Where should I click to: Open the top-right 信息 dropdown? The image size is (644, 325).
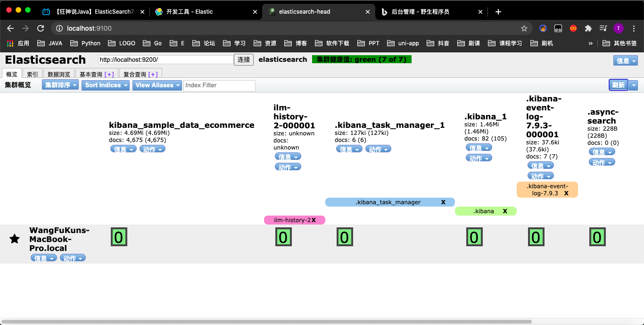[626, 60]
